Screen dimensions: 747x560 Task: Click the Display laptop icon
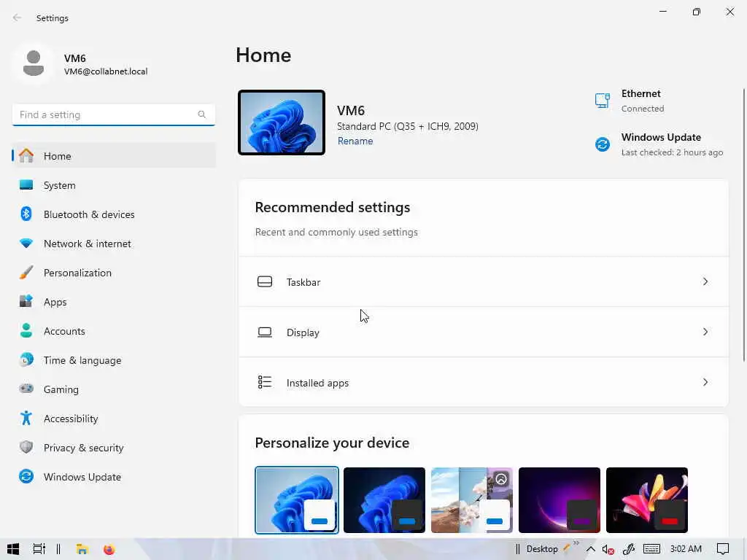pyautogui.click(x=265, y=332)
